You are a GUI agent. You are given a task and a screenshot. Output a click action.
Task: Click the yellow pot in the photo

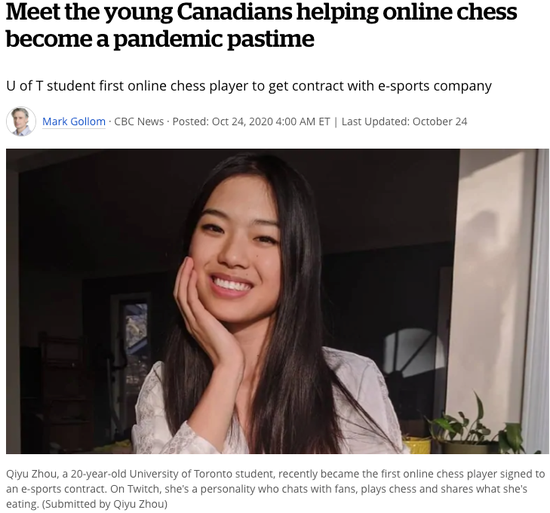pyautogui.click(x=417, y=445)
